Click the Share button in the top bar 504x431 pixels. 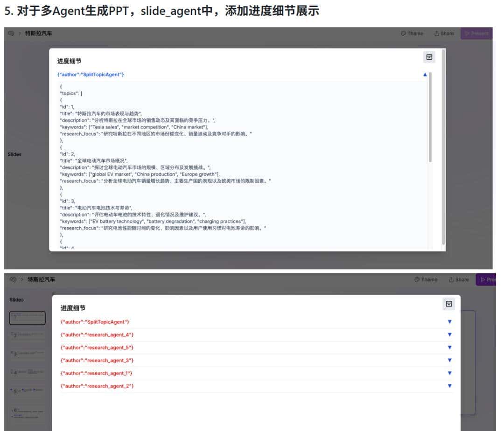click(x=443, y=33)
